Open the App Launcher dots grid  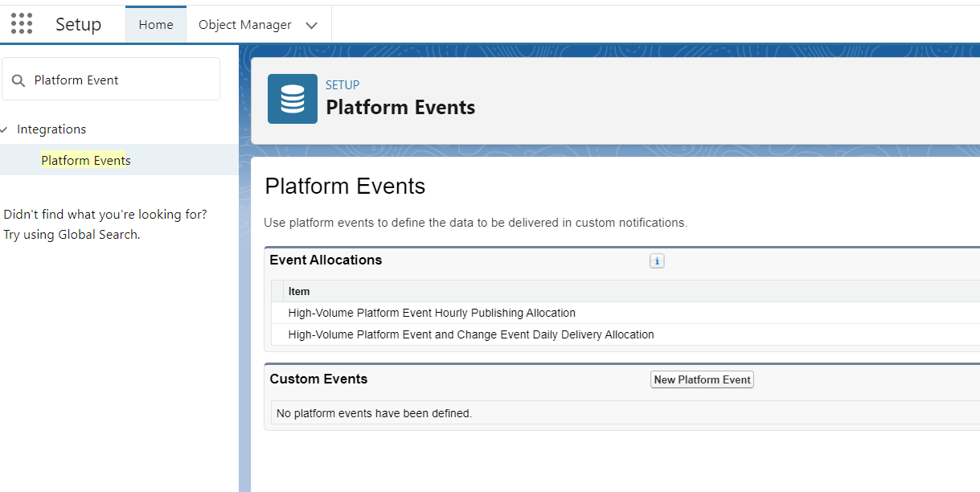22,24
